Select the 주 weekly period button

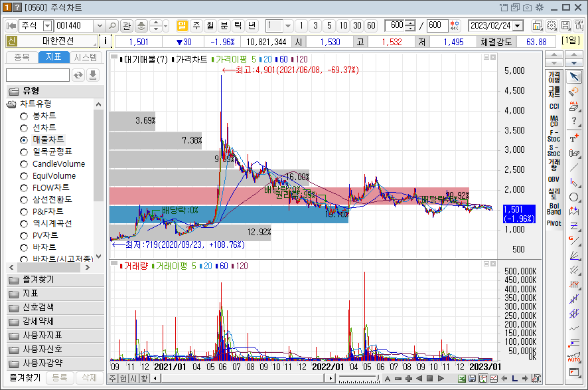click(x=196, y=25)
